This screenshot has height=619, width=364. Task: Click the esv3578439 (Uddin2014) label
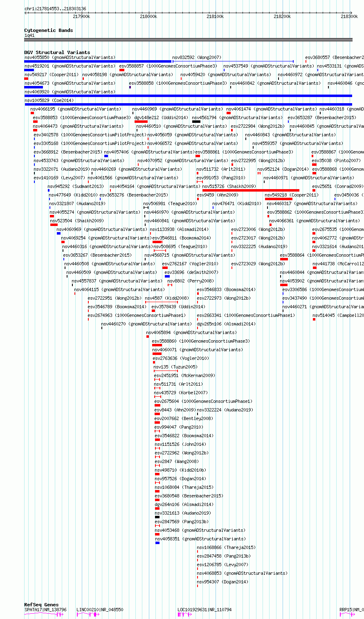(178, 307)
